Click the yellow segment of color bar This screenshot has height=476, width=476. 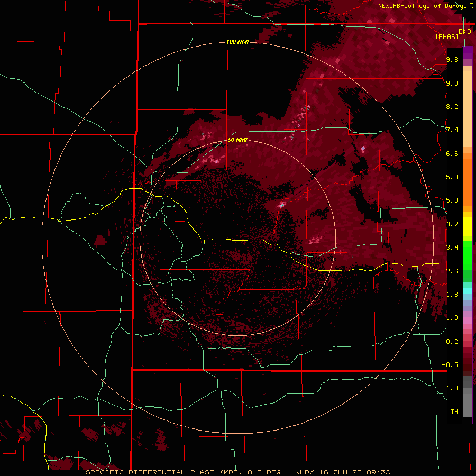click(x=467, y=226)
